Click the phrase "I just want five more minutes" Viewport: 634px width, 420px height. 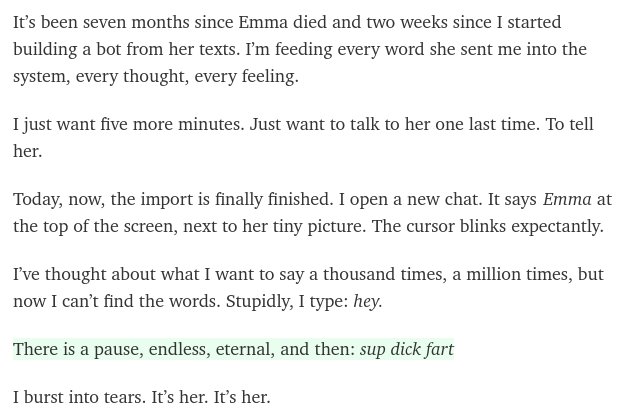pyautogui.click(x=127, y=124)
